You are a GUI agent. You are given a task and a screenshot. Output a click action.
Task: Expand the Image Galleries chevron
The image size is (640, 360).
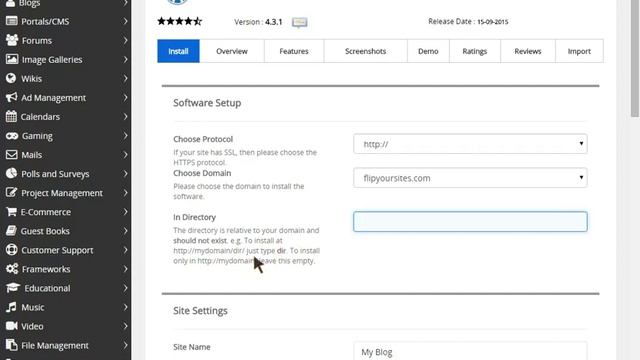coord(125,59)
